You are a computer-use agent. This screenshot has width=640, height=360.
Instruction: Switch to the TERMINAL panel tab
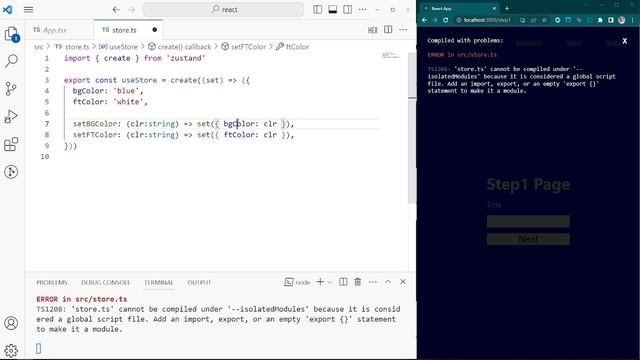159,282
